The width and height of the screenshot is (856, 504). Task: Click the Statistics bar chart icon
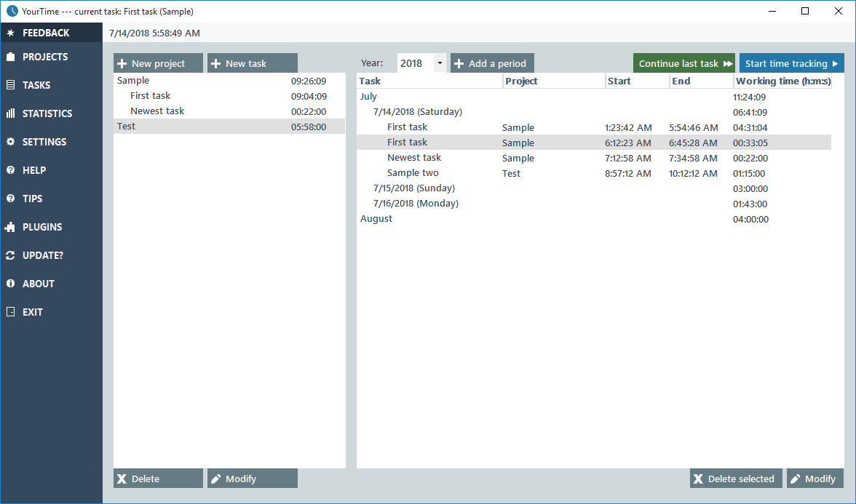tap(10, 113)
